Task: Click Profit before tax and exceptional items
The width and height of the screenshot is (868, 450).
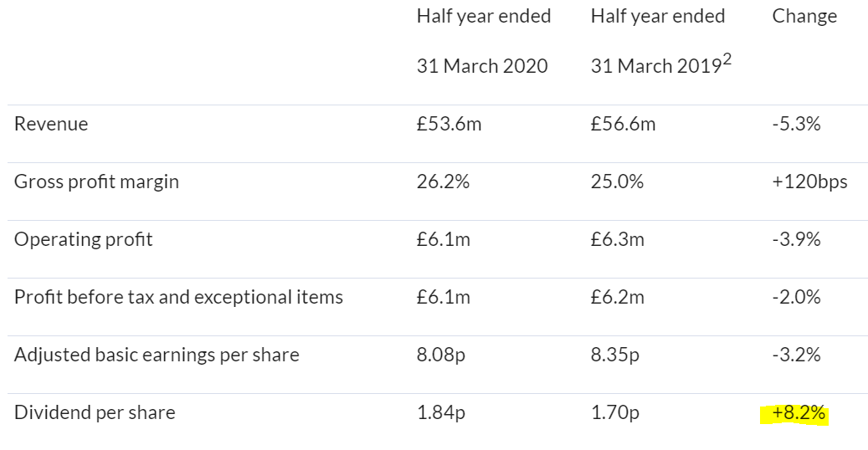Action: tap(178, 297)
